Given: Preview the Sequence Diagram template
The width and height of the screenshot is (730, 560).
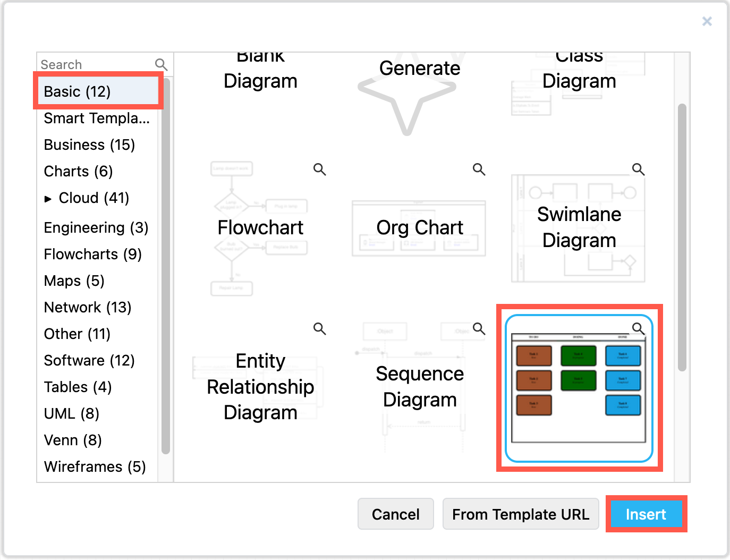Looking at the screenshot, I should [x=479, y=329].
